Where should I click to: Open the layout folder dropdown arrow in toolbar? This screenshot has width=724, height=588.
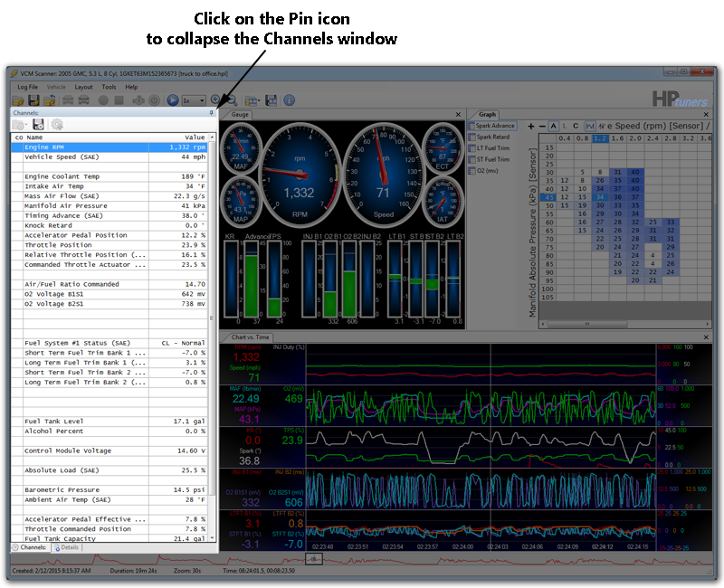pos(257,100)
